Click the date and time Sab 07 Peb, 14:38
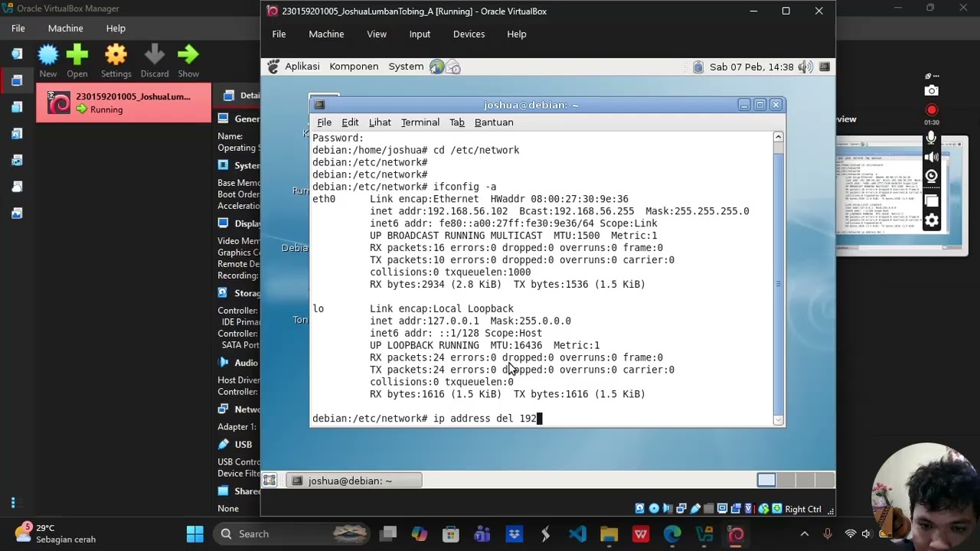The width and height of the screenshot is (980, 551). coord(751,67)
